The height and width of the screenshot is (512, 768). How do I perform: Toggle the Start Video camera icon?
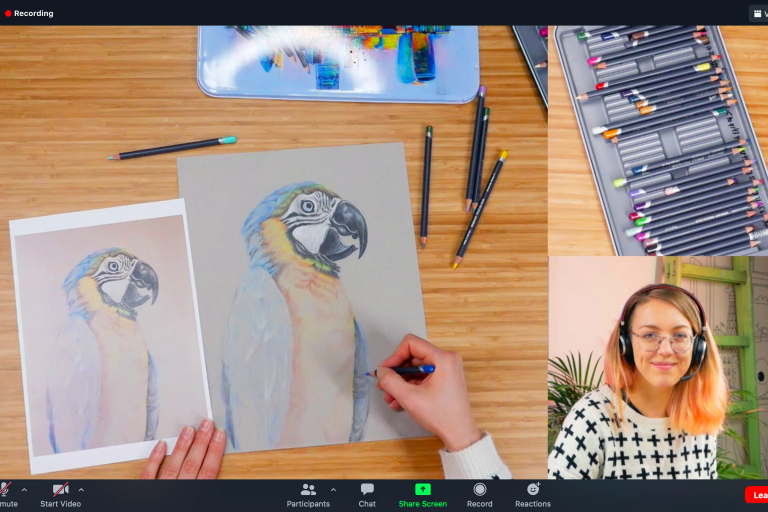pos(61,489)
